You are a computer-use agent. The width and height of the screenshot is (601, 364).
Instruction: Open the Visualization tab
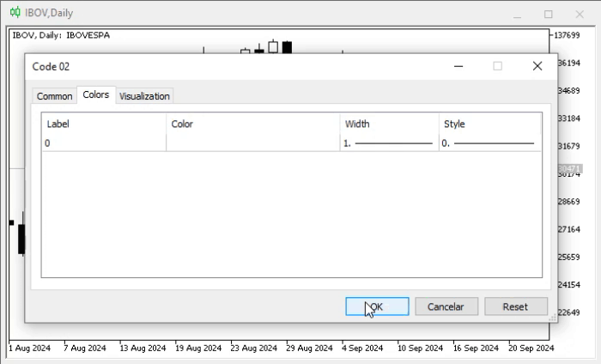(x=144, y=96)
